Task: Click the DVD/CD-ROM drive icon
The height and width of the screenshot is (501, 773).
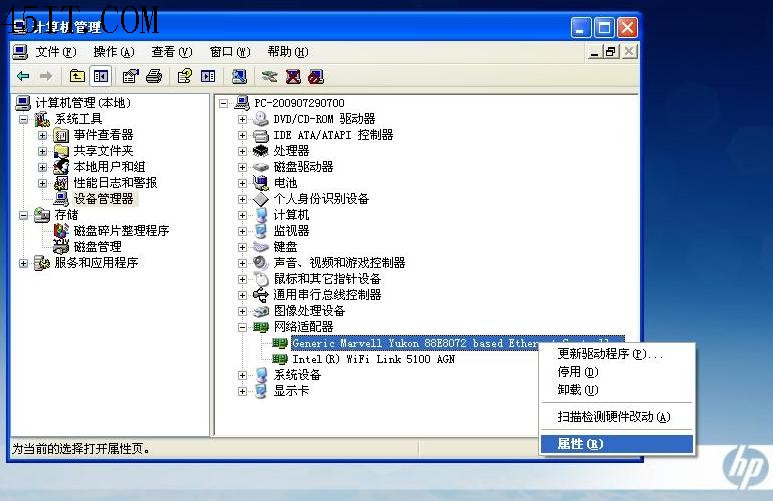Action: [260, 119]
